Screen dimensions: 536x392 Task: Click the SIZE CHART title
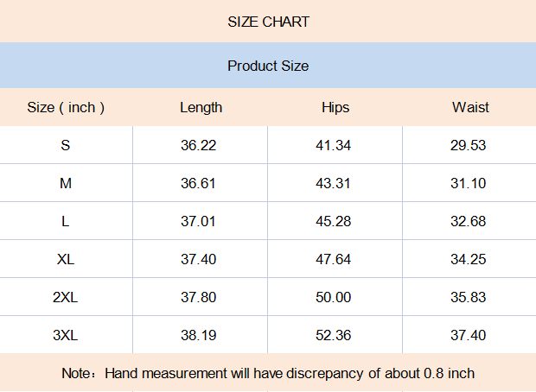[x=268, y=22]
